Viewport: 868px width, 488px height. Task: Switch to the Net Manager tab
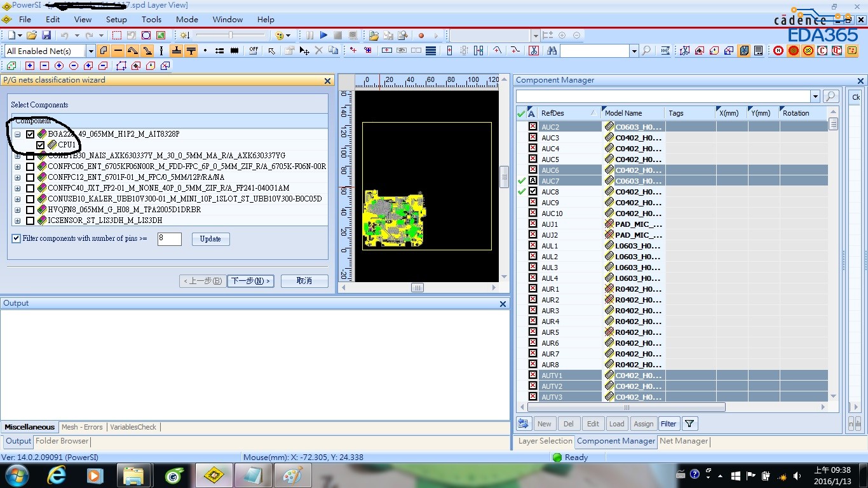click(683, 441)
